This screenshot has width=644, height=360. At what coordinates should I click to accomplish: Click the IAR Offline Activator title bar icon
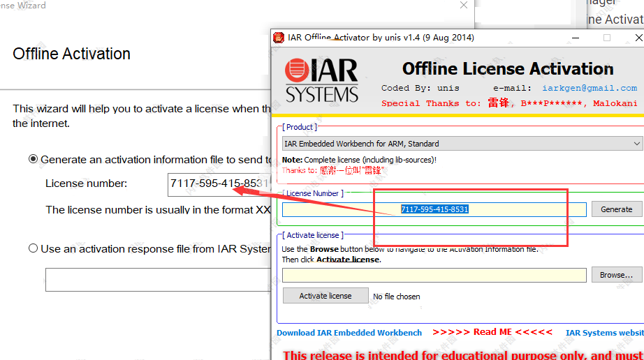click(x=279, y=38)
